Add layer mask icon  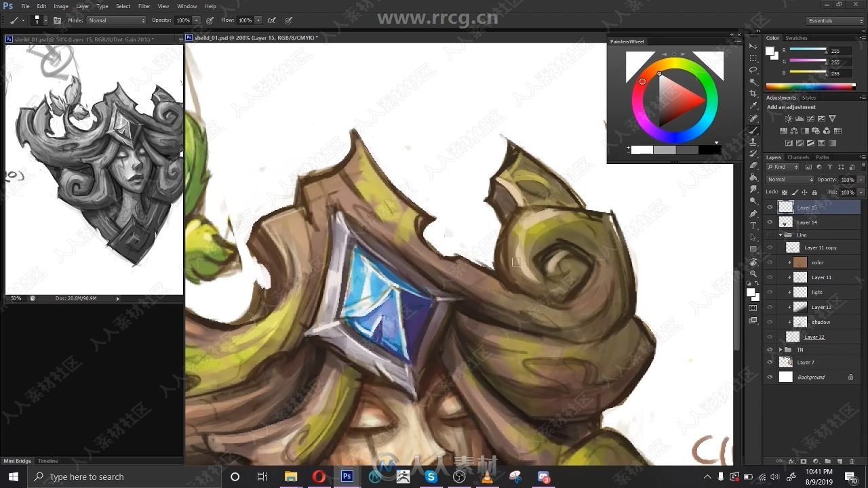pyautogui.click(x=804, y=461)
